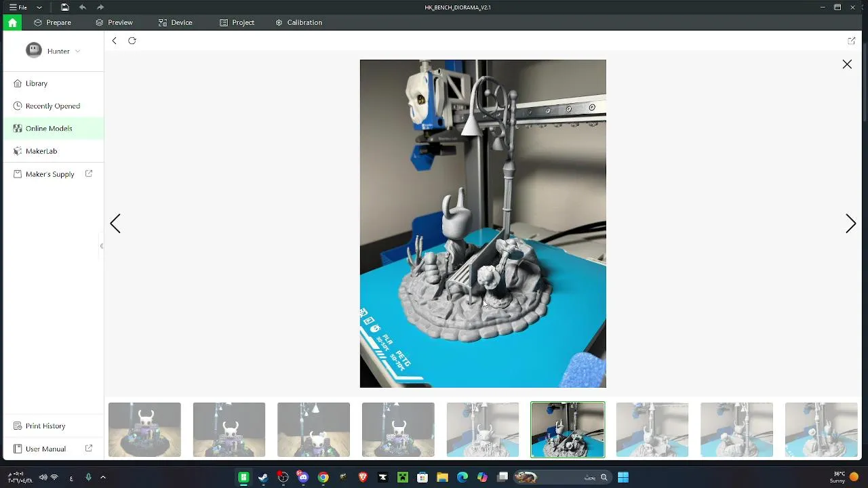Select the last thumbnail on right
This screenshot has height=488, width=868.
(821, 430)
